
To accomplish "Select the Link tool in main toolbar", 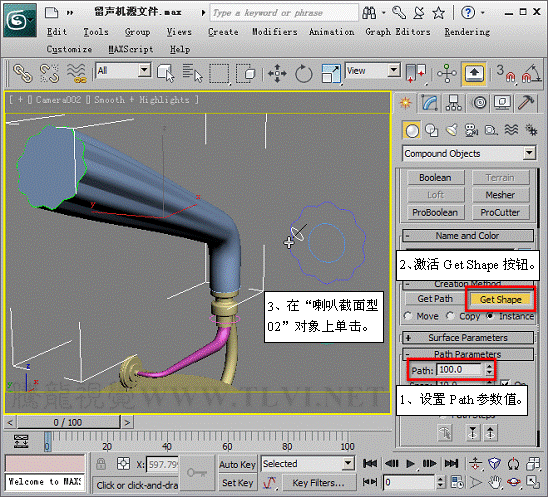I will pos(23,73).
